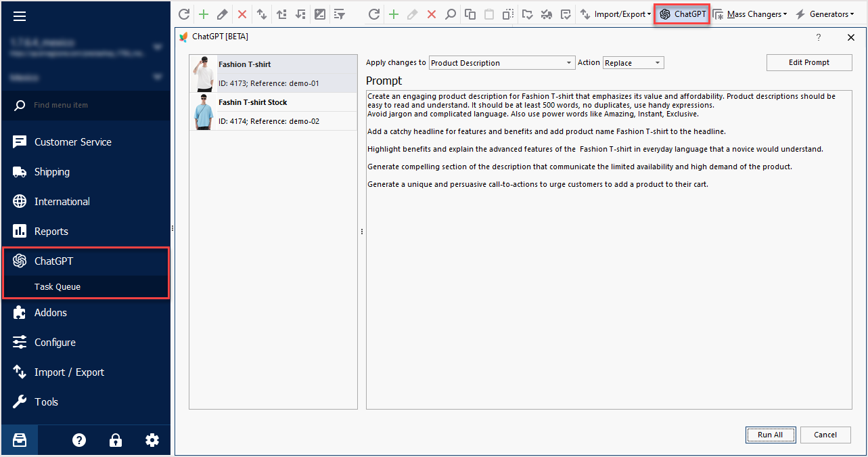The width and height of the screenshot is (868, 457).
Task: Click the blue T-shirt product thumbnail
Action: coord(203,112)
